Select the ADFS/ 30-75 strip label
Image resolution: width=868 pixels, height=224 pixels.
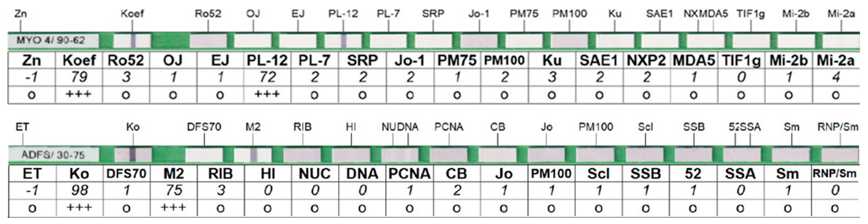pyautogui.click(x=53, y=155)
